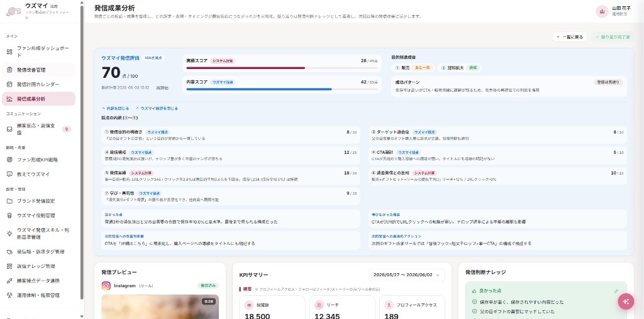Viewport: 644px width, 319px height.
Task: Click the 発信成果分析 chart icon
Action: (9, 99)
